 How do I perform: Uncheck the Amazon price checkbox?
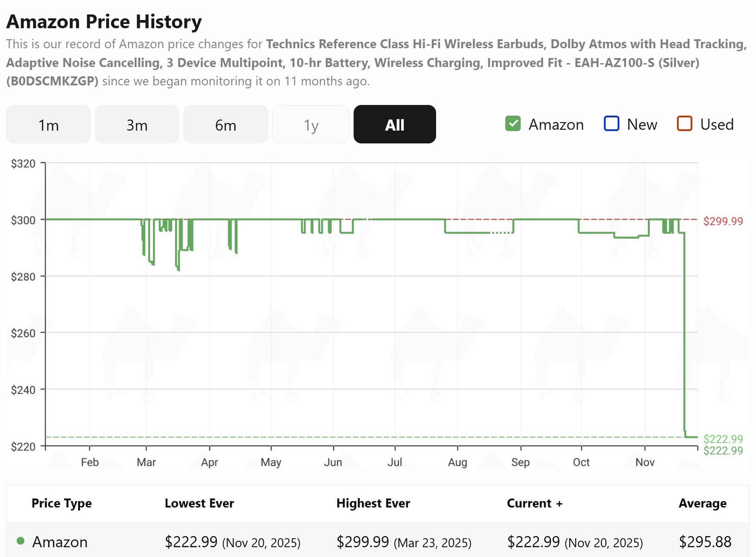[513, 124]
